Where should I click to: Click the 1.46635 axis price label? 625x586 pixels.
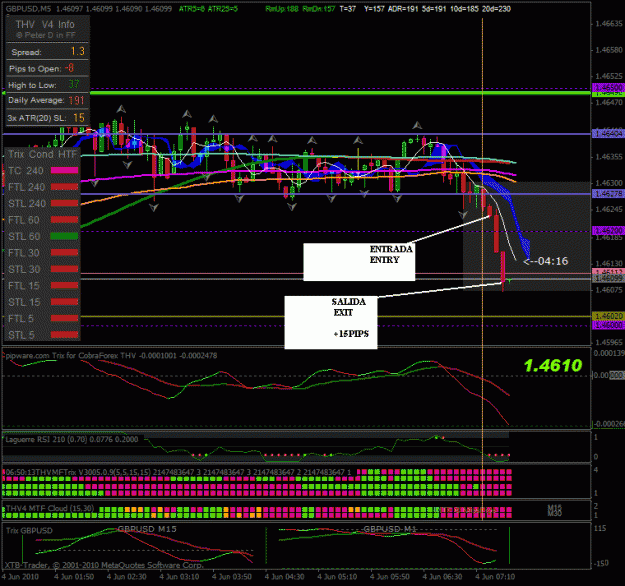tap(609, 24)
